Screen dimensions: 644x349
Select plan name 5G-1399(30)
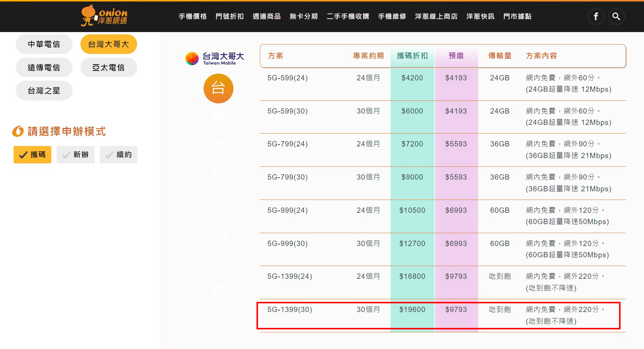pyautogui.click(x=290, y=309)
